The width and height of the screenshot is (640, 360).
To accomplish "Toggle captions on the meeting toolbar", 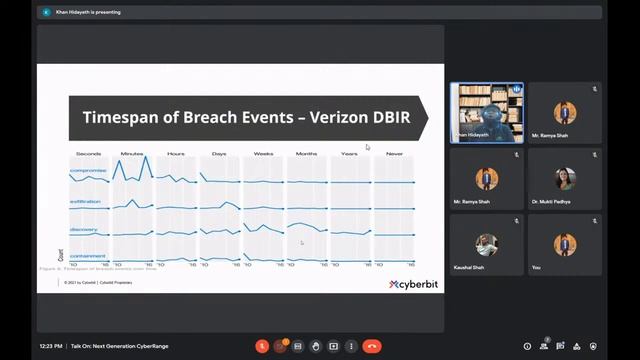I will point(298,346).
